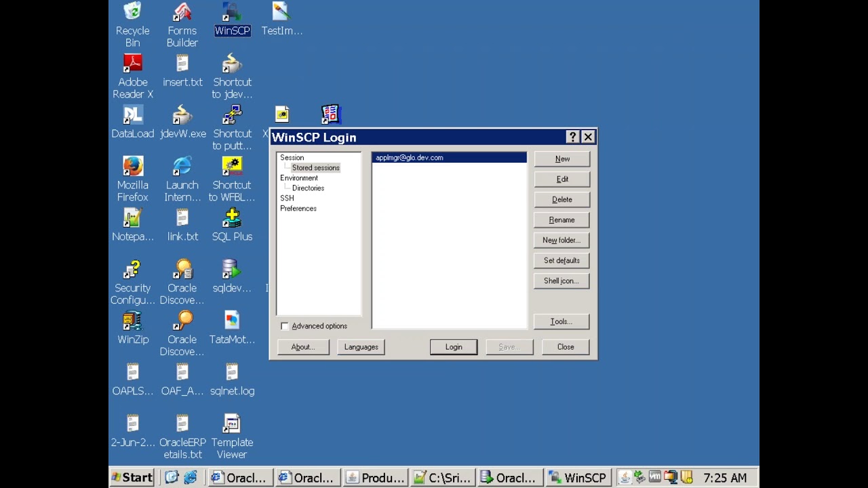This screenshot has height=488, width=868.
Task: Select the WinZip desktop icon
Action: pyautogui.click(x=132, y=328)
